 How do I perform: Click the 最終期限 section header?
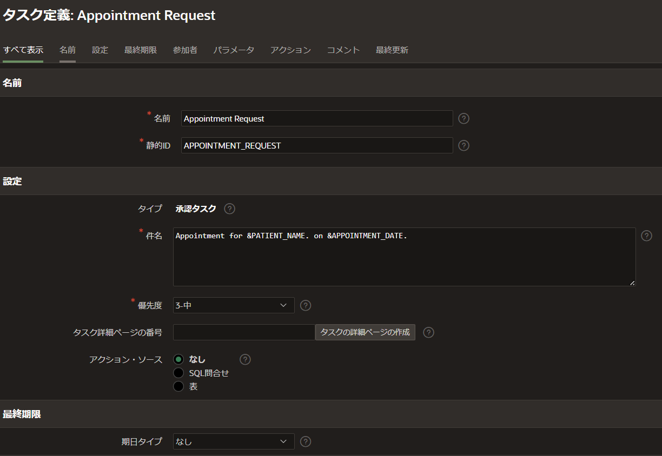point(22,414)
